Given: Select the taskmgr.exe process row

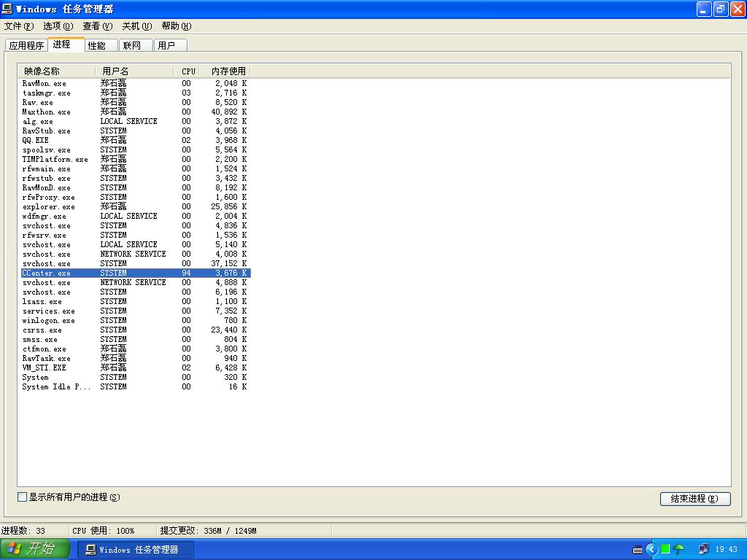Looking at the screenshot, I should pyautogui.click(x=135, y=93).
